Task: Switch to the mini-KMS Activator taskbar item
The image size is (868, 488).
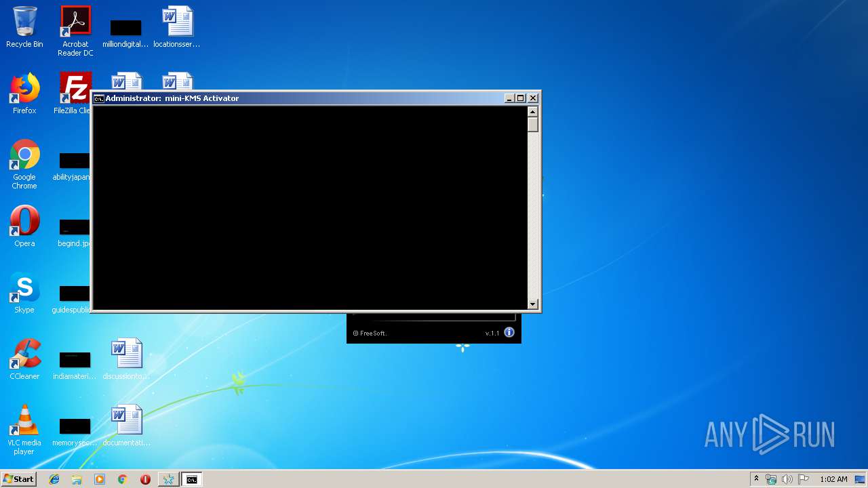Action: [x=168, y=479]
